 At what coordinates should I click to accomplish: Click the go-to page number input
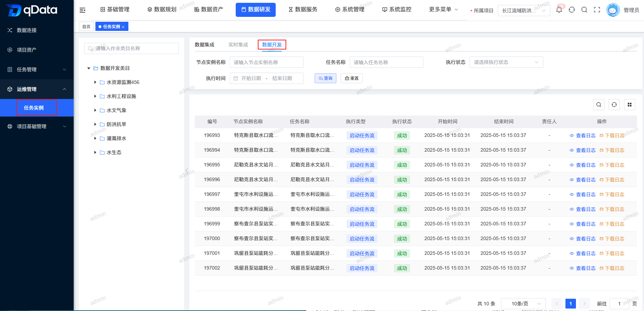pos(619,304)
